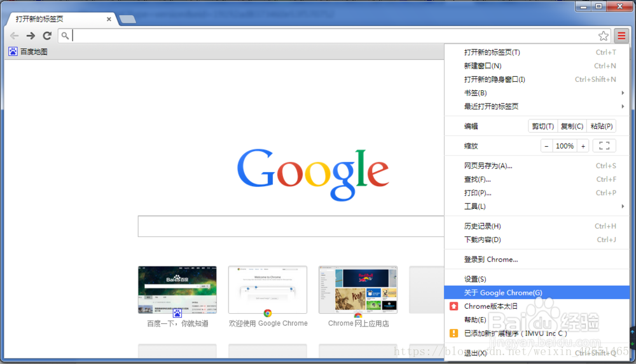Open 下载内容(D) from menu
The width and height of the screenshot is (636, 364).
click(x=537, y=239)
